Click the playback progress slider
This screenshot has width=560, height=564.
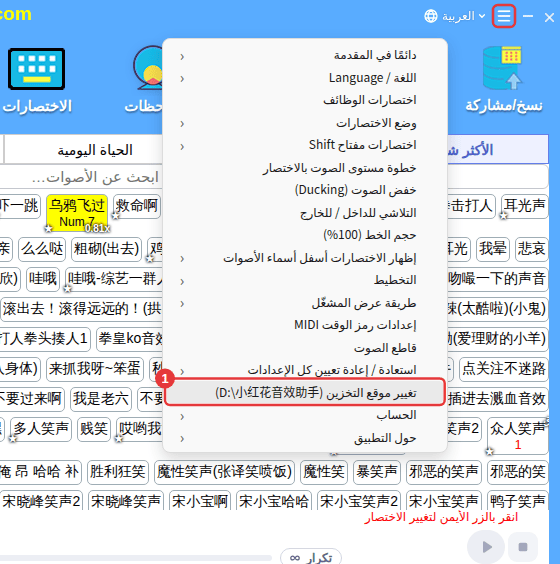[136, 558]
